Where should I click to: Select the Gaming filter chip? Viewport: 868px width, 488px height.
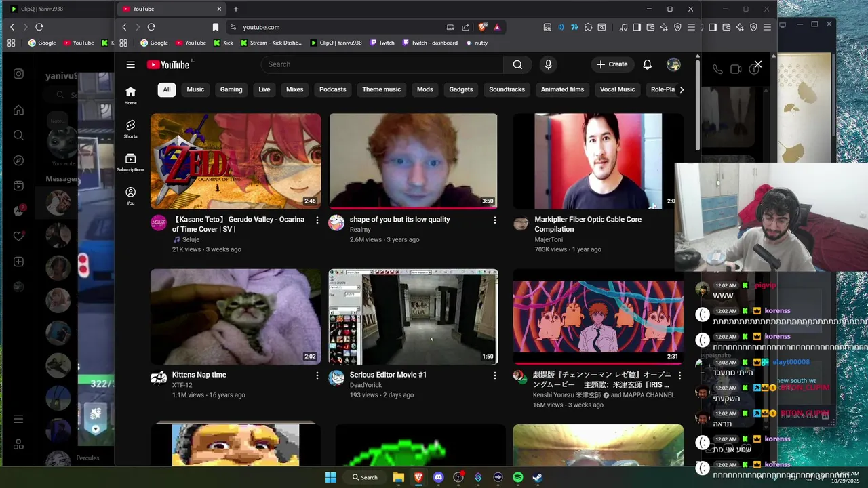231,89
